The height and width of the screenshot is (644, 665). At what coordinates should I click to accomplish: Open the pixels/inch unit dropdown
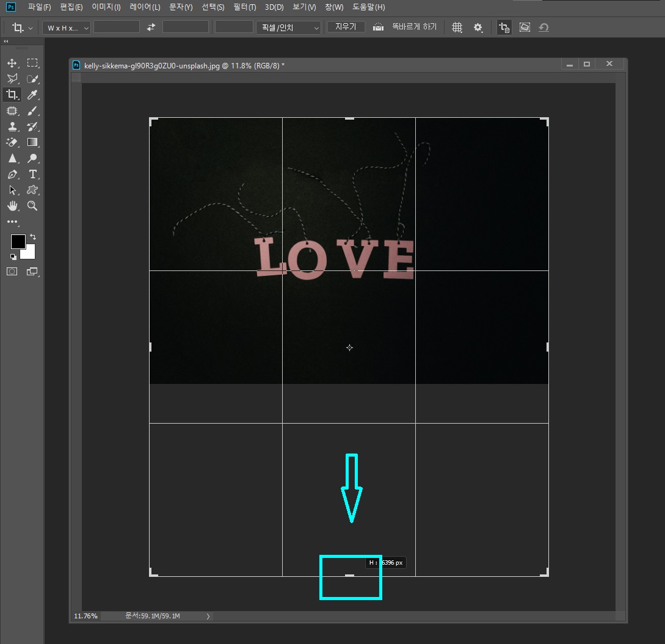[x=288, y=28]
